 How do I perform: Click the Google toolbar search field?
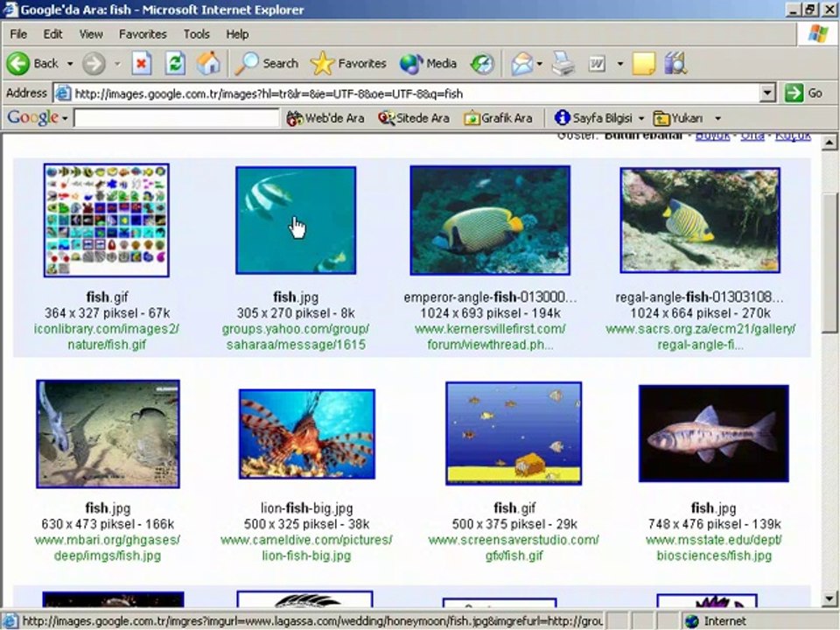coord(176,118)
